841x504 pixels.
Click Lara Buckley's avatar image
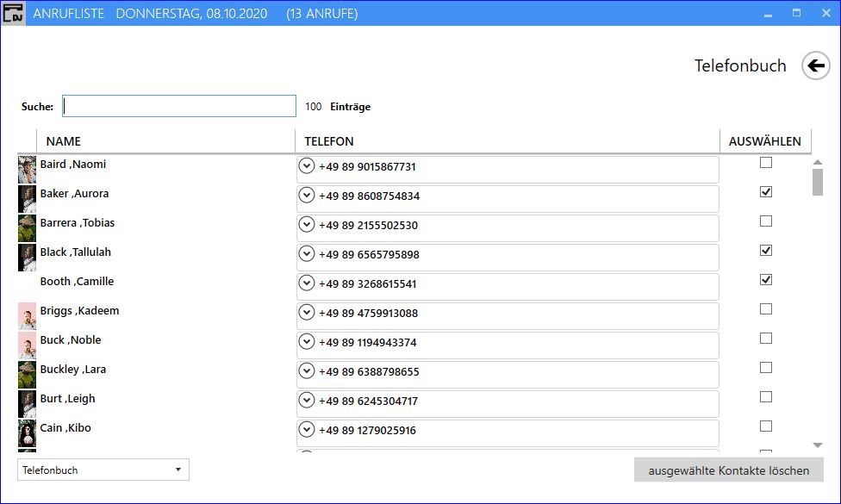point(27,374)
